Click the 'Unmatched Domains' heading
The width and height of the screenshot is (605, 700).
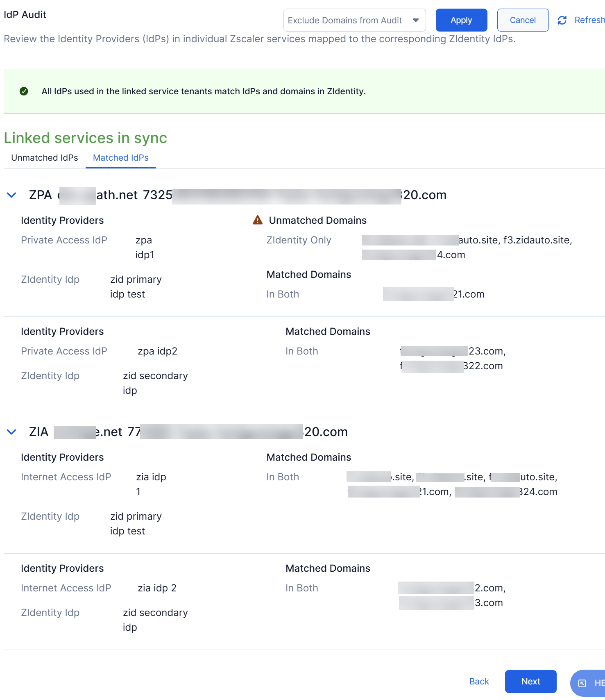coord(317,220)
